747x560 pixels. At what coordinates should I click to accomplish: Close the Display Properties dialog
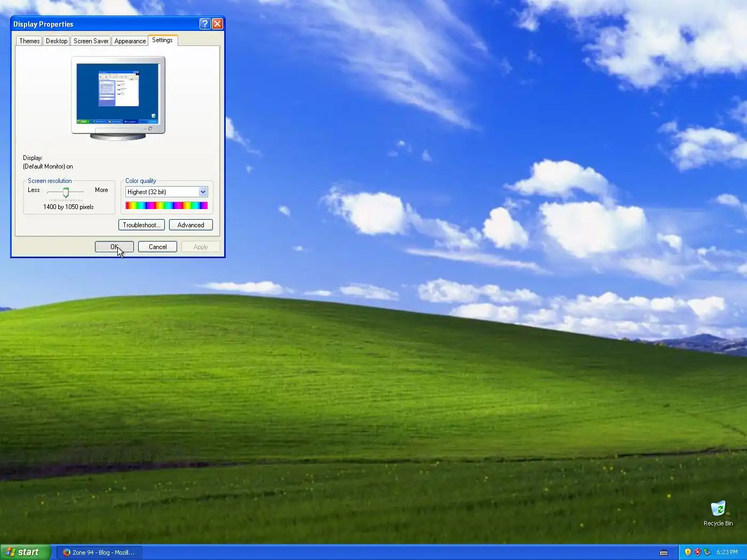tap(217, 23)
